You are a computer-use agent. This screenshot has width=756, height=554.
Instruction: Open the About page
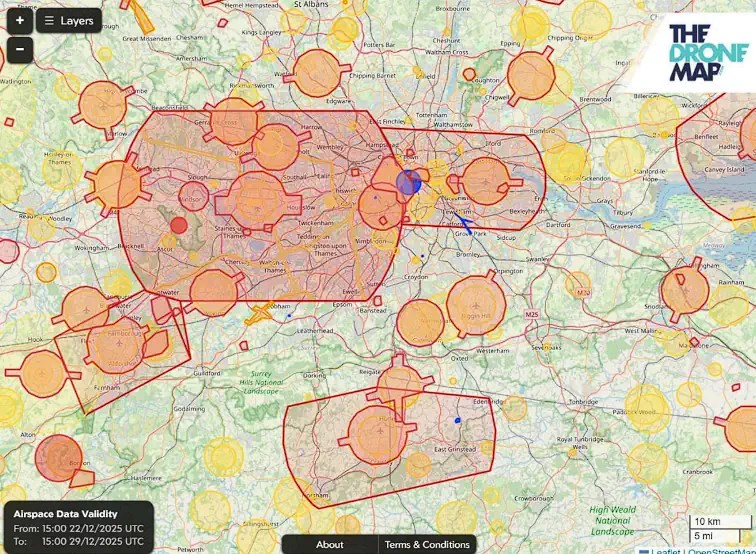pyautogui.click(x=329, y=545)
